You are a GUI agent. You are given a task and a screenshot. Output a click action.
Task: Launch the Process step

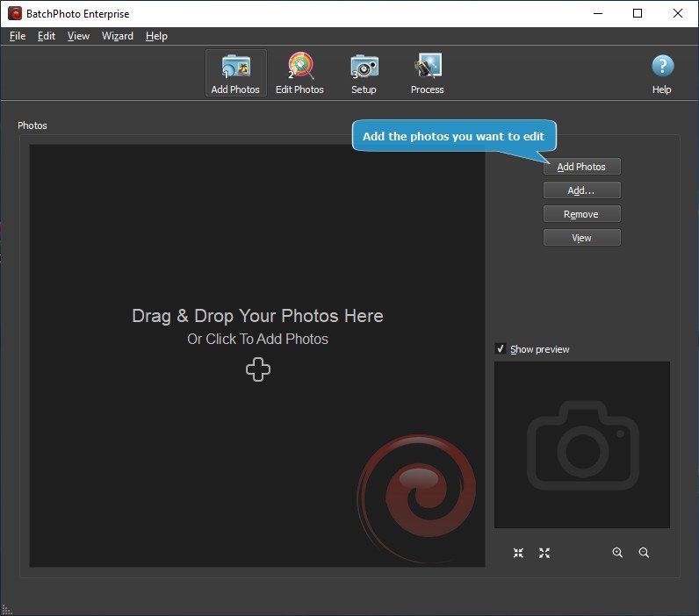click(427, 73)
